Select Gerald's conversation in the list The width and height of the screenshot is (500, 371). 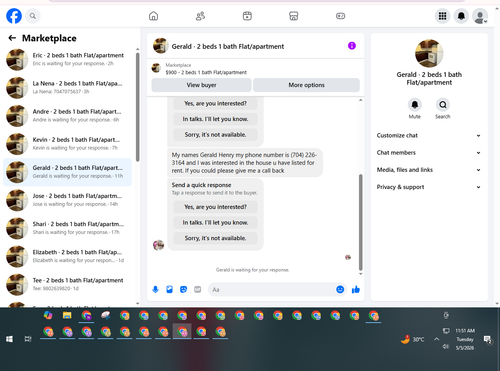click(x=67, y=172)
